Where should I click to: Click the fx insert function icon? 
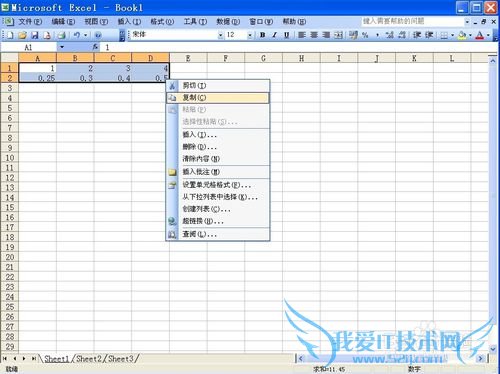(x=95, y=47)
